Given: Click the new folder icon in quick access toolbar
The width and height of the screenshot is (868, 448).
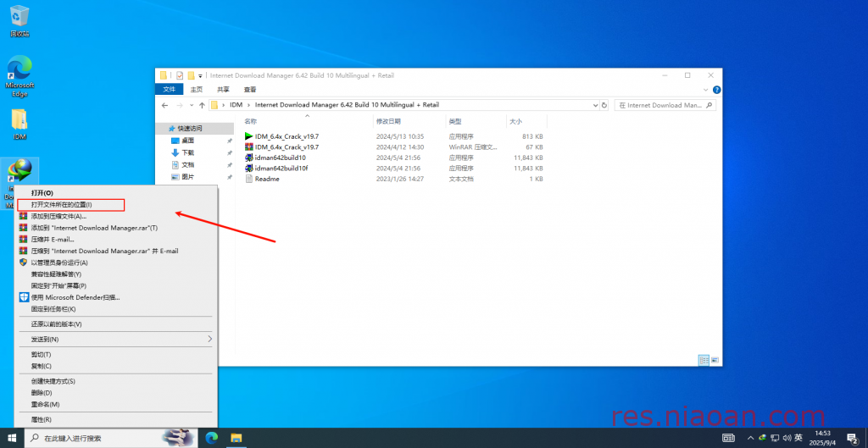Looking at the screenshot, I should point(191,75).
